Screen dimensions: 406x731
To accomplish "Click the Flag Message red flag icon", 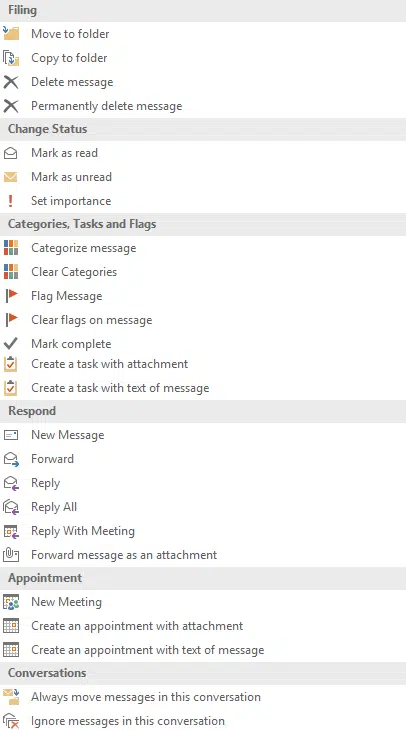I will pos(11,296).
